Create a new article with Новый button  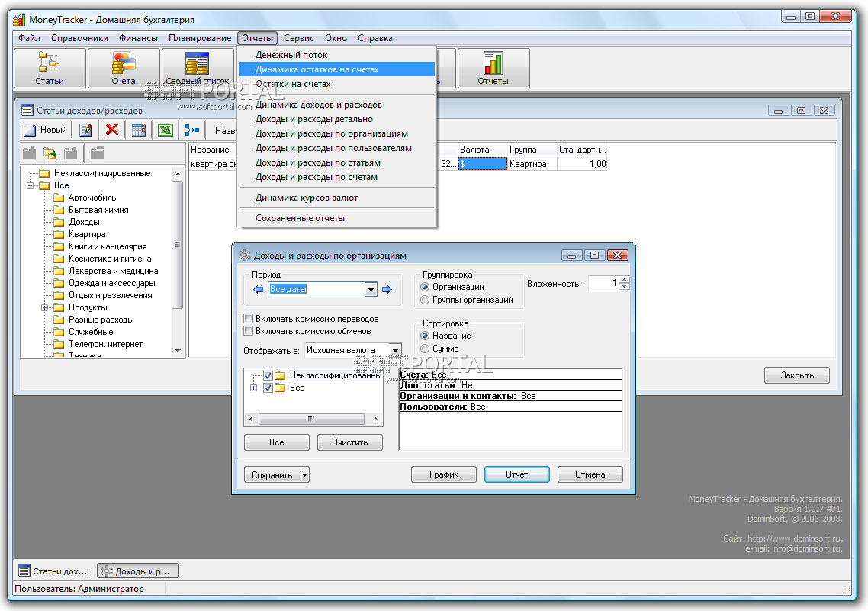pyautogui.click(x=46, y=130)
